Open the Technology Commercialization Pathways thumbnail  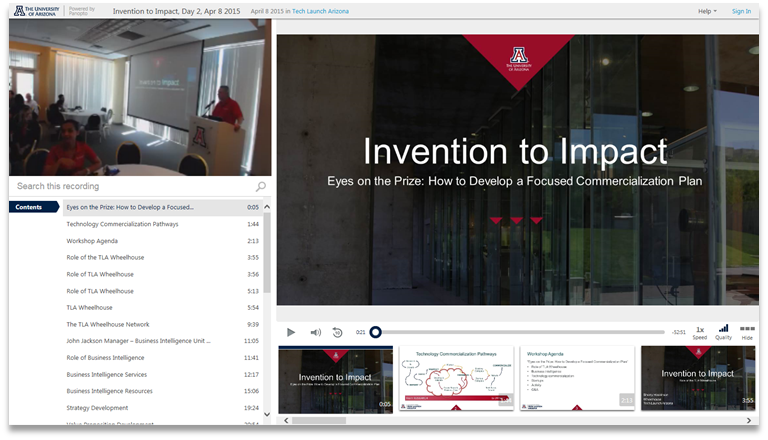pyautogui.click(x=456, y=378)
